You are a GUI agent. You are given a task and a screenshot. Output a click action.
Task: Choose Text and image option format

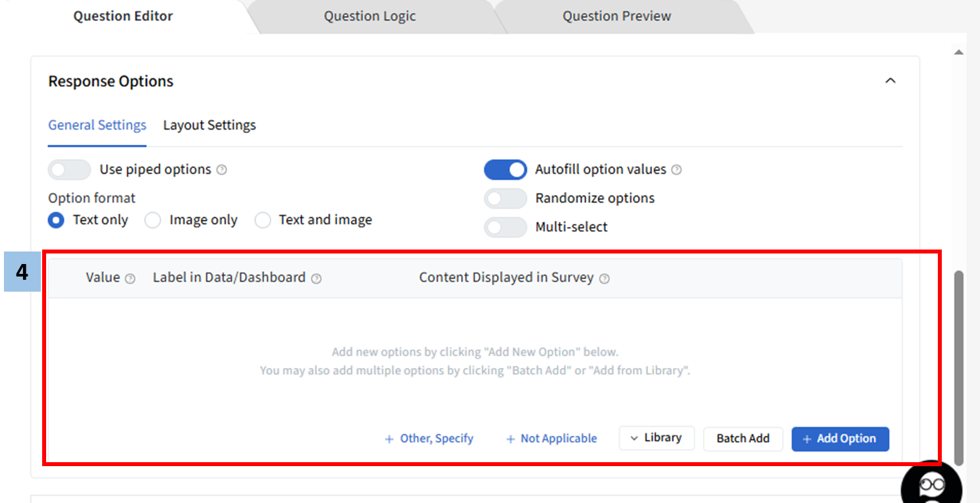[263, 221]
